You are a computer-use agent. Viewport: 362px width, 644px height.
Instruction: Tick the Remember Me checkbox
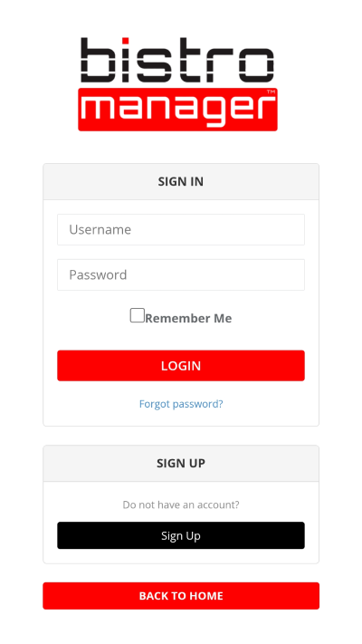tap(137, 315)
